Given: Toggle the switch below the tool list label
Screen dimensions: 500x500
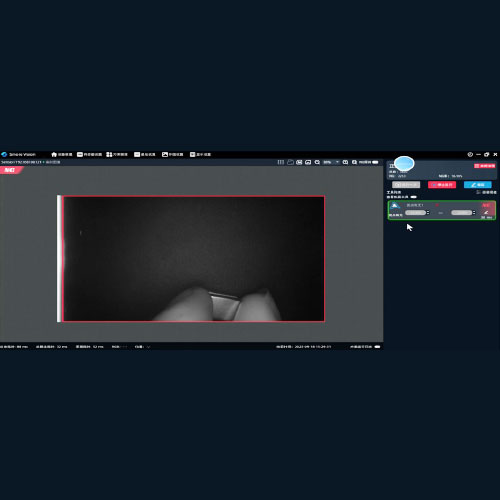Looking at the screenshot, I should 414,197.
